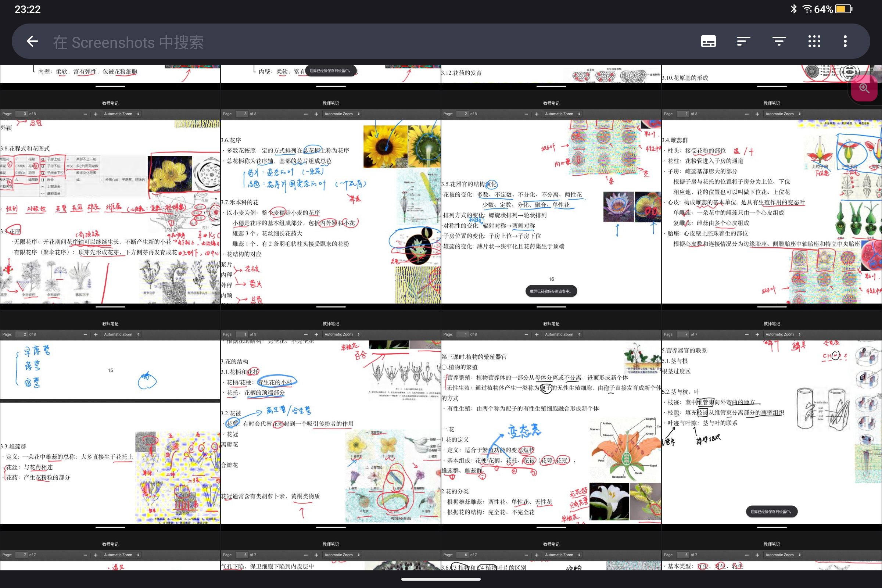882x588 pixels.
Task: Open the filter funnel icon
Action: pos(779,41)
